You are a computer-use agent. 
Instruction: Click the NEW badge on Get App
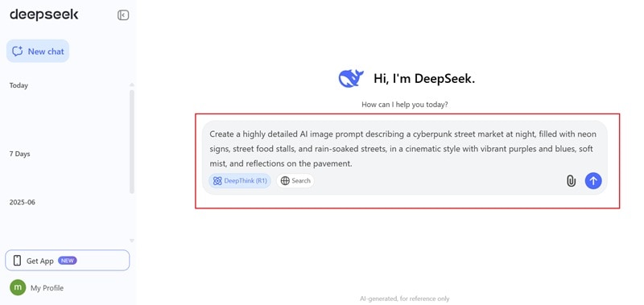pos(68,260)
